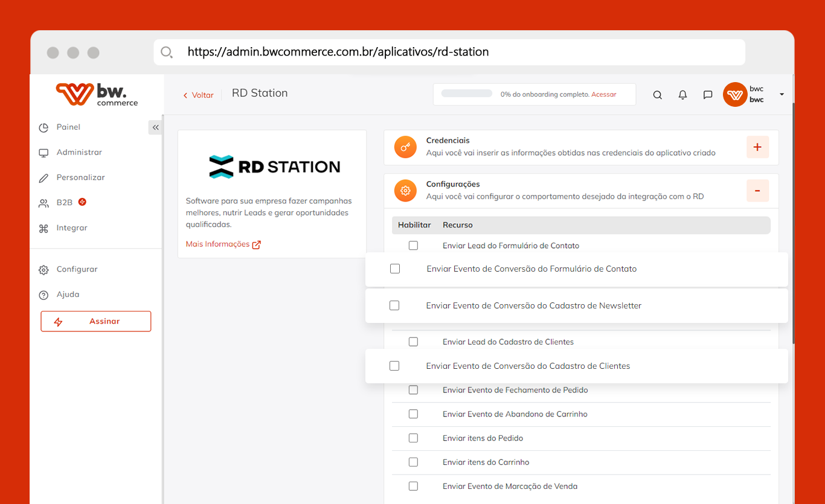Click the Recurso column header
Image resolution: width=825 pixels, height=504 pixels.
(458, 225)
